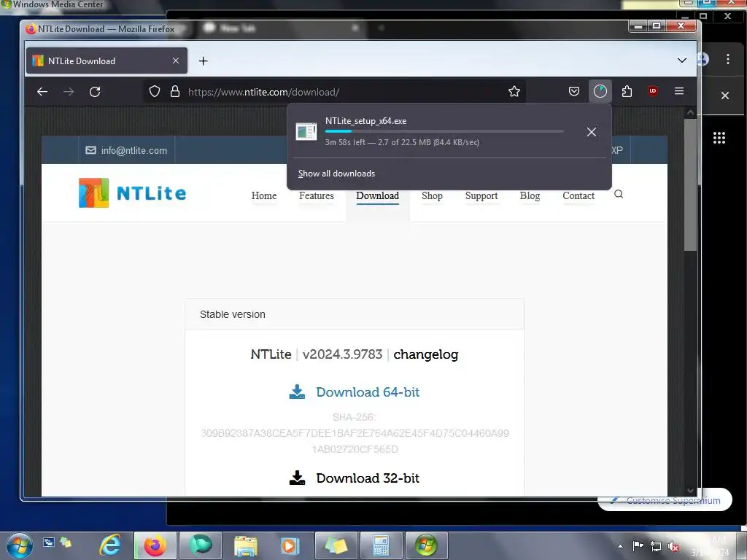This screenshot has width=747, height=560.
Task: Click the 32-bit download arrow icon
Action: (x=298, y=478)
